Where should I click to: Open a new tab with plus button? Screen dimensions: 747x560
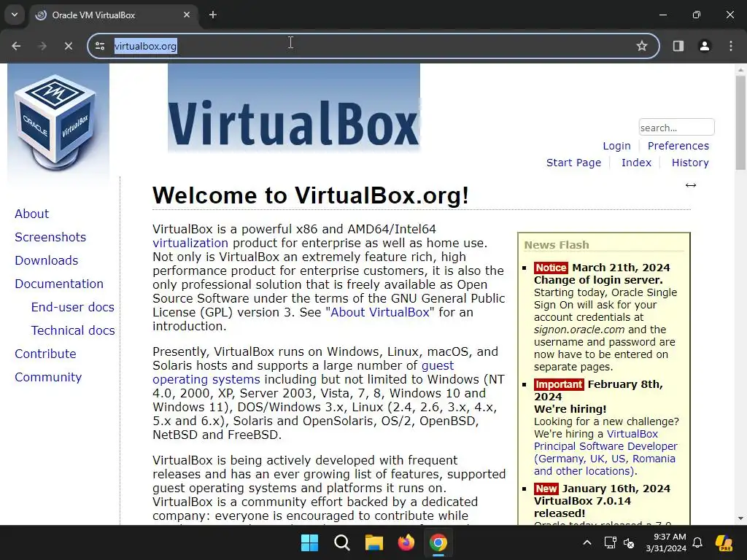[x=213, y=15]
